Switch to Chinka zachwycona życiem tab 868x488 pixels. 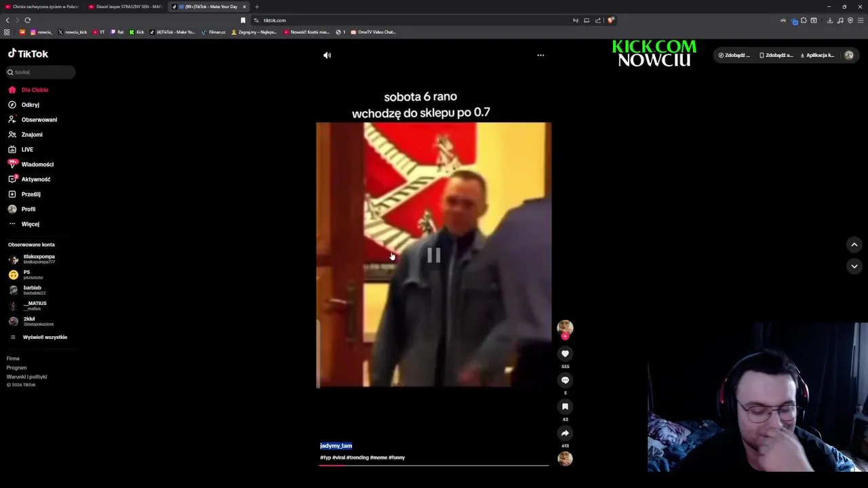tap(41, 7)
